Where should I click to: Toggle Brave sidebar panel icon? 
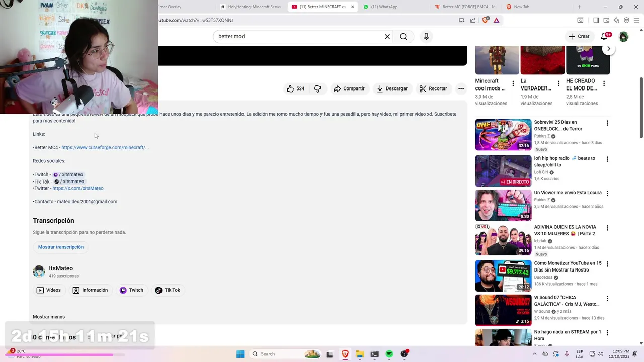point(596,20)
